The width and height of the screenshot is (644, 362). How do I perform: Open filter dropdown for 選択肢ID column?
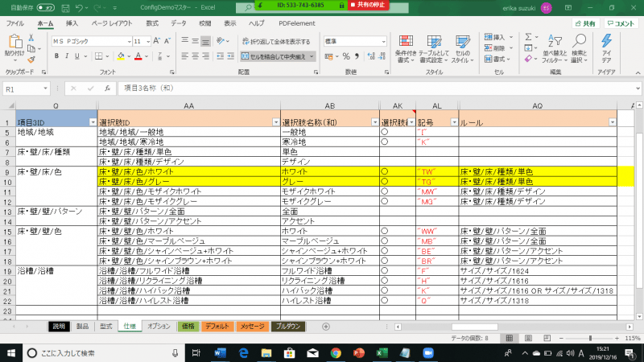point(275,122)
